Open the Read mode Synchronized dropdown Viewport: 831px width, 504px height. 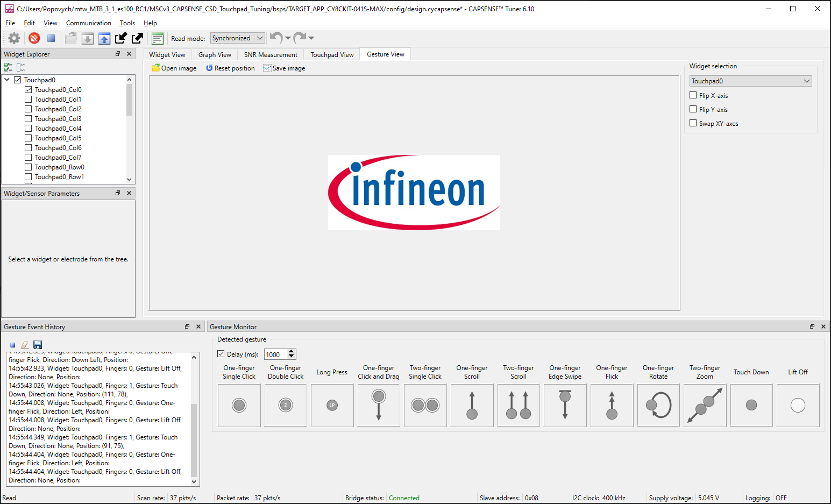click(x=238, y=38)
